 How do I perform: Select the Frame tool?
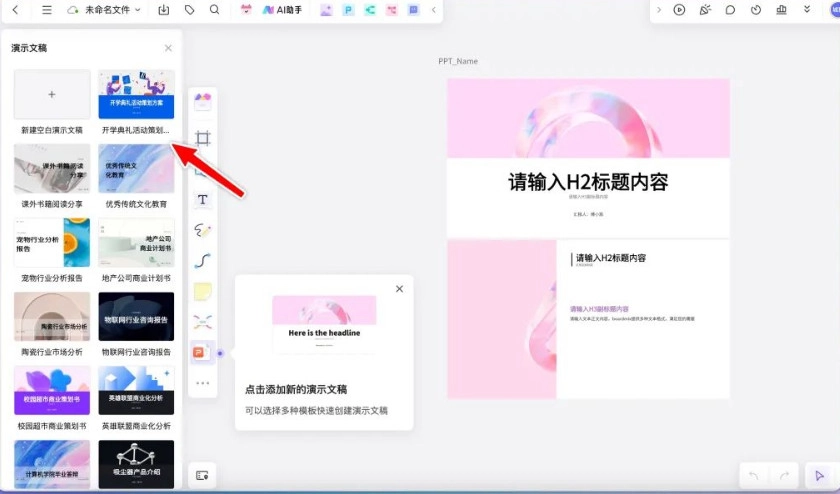pyautogui.click(x=203, y=138)
